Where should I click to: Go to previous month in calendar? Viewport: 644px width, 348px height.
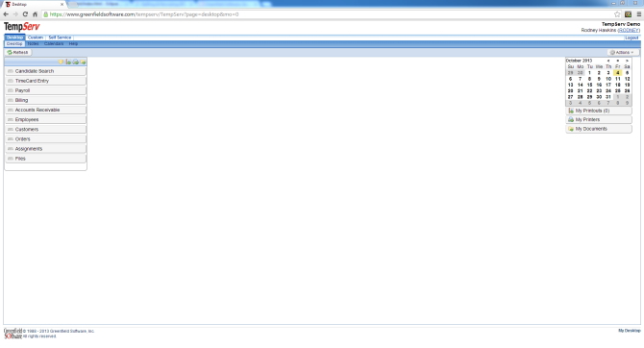click(x=608, y=61)
